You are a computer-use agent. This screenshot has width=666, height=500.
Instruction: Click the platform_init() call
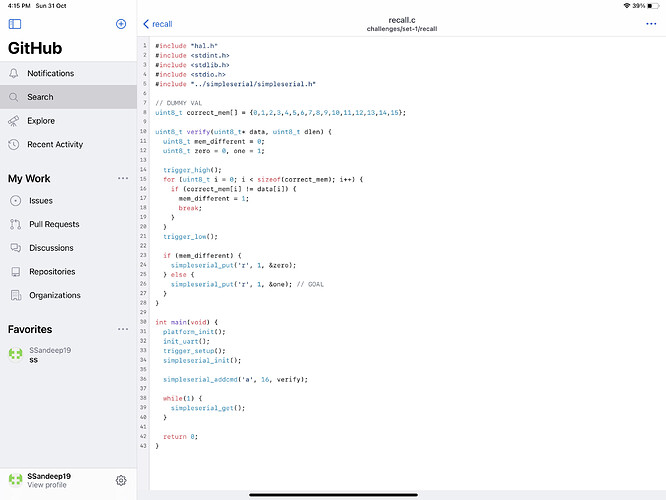click(194, 332)
